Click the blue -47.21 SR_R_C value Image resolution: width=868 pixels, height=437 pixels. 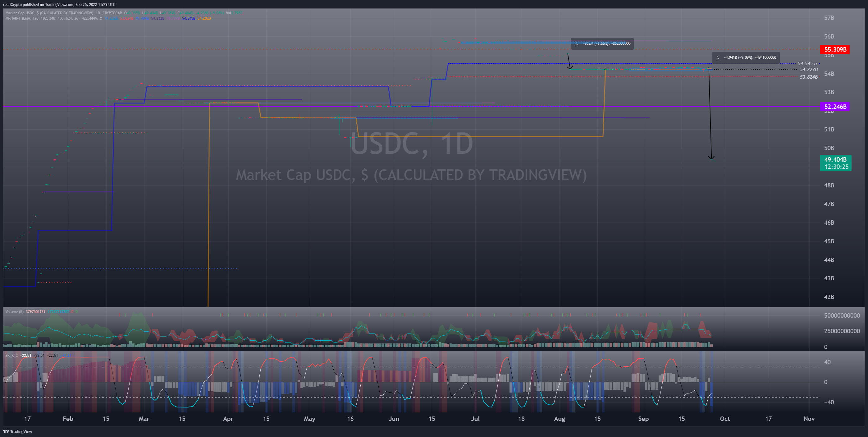[x=66, y=355]
